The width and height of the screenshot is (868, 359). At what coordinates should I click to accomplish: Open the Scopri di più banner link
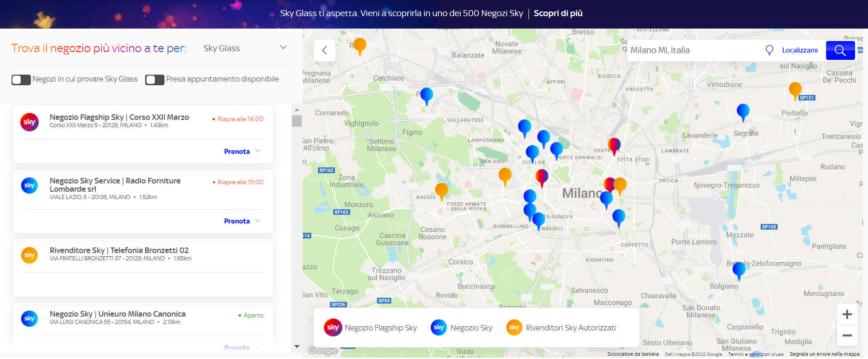pos(558,13)
